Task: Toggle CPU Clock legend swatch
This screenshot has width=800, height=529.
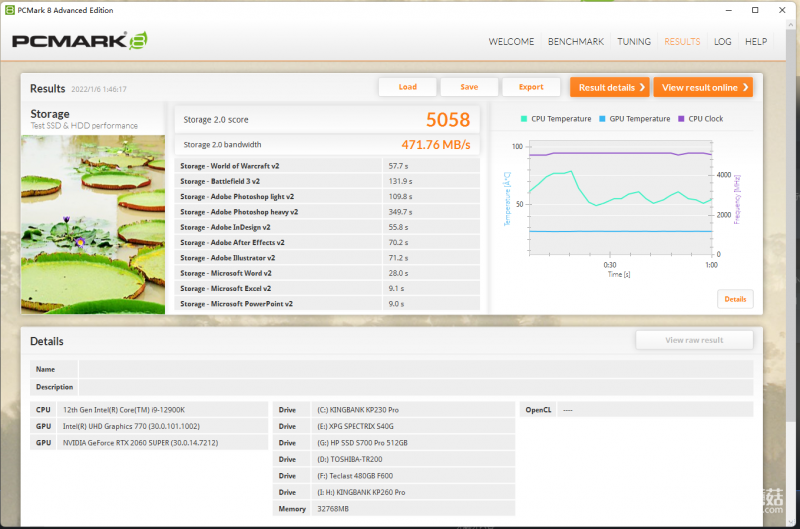Action: point(681,119)
